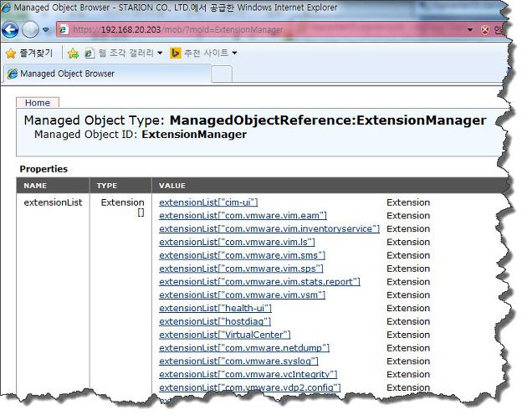The width and height of the screenshot is (527, 420).
Task: Open the recent pages dropdown arrow
Action: pyautogui.click(x=46, y=30)
